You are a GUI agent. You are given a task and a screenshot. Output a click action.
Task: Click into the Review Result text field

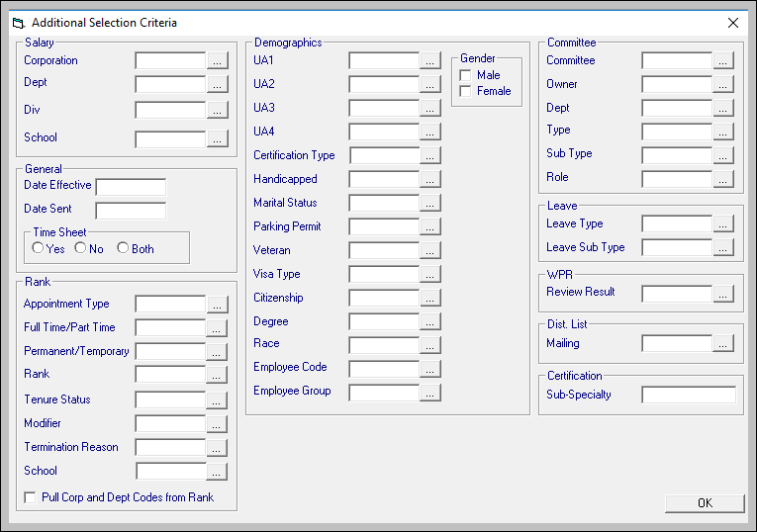coord(677,294)
